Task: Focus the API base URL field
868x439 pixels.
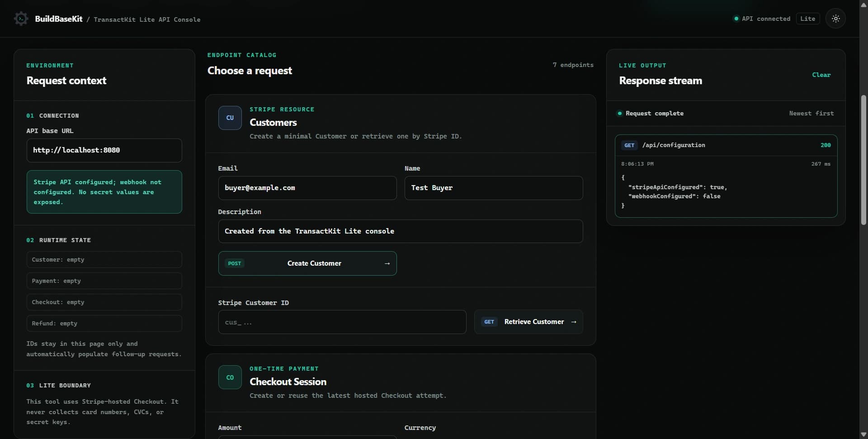Action: [x=104, y=150]
